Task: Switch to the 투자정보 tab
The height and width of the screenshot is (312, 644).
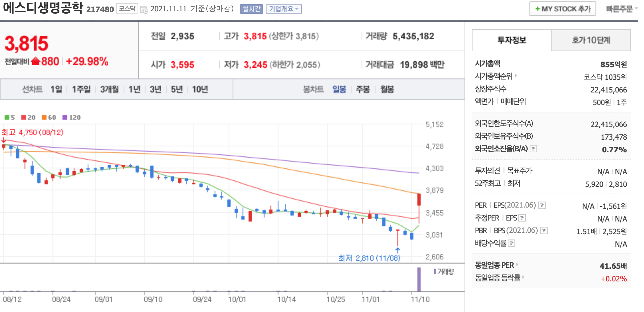Action: (x=512, y=40)
